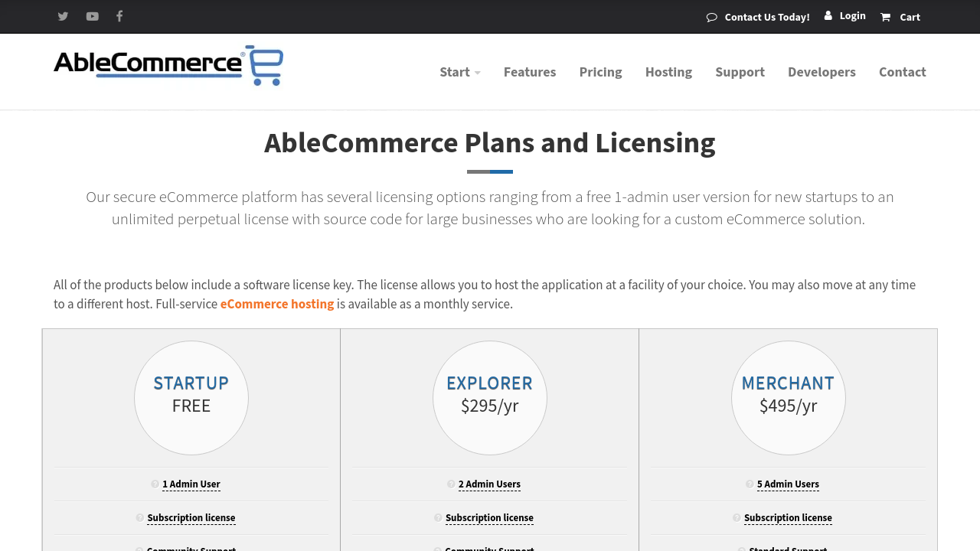Select the MERCHANT $495/yr plan circle
Viewport: 980px width, 551px height.
tap(789, 398)
